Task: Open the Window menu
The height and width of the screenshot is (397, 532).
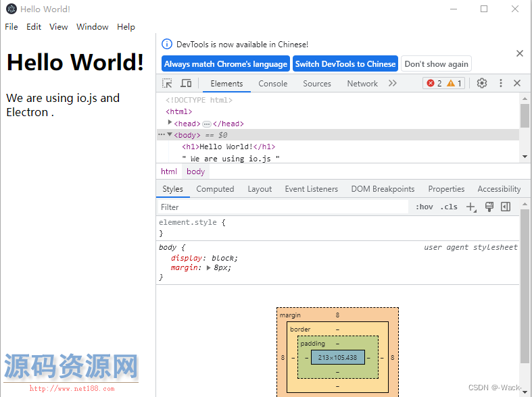Action: (x=93, y=27)
